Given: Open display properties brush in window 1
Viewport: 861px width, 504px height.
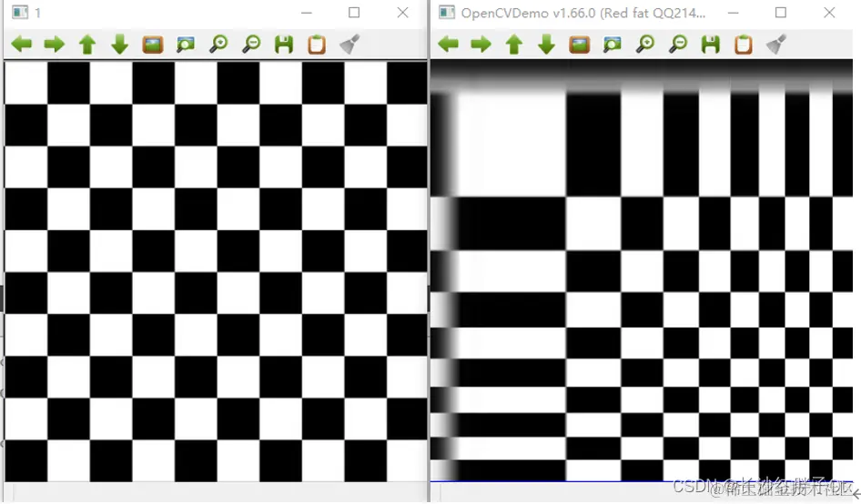Looking at the screenshot, I should [x=349, y=44].
